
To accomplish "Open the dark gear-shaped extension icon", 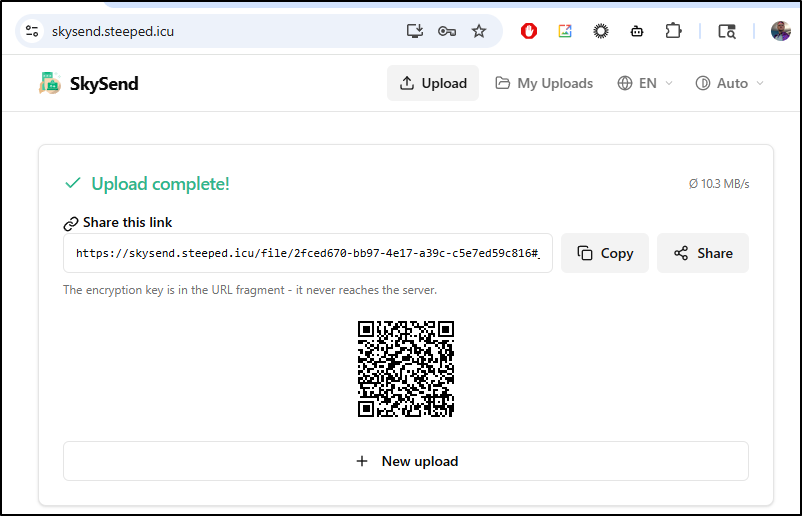I will point(601,31).
